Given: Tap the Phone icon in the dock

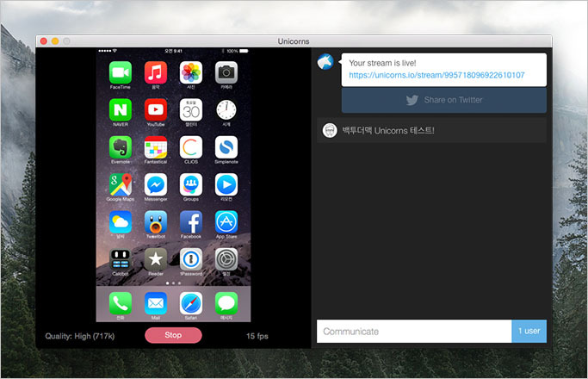Looking at the screenshot, I should [x=121, y=303].
